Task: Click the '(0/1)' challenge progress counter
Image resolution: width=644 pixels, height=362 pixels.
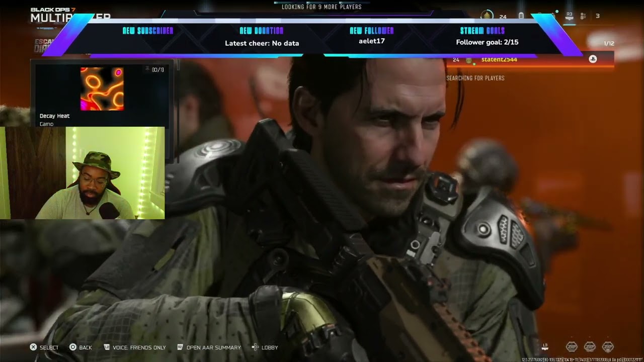Action: click(x=158, y=70)
